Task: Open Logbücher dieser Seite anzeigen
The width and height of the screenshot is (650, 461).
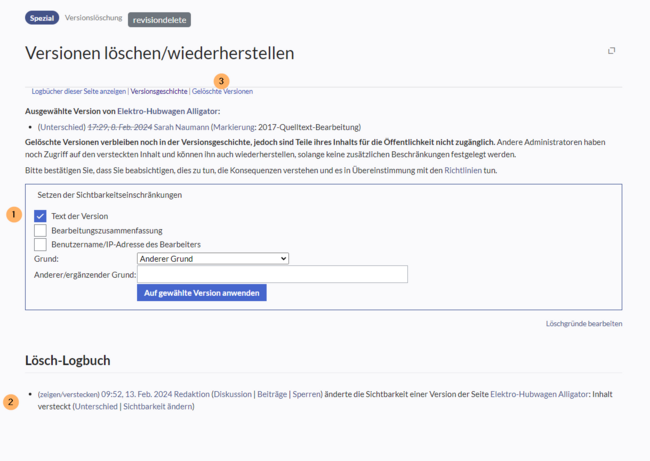Action: [x=79, y=92]
